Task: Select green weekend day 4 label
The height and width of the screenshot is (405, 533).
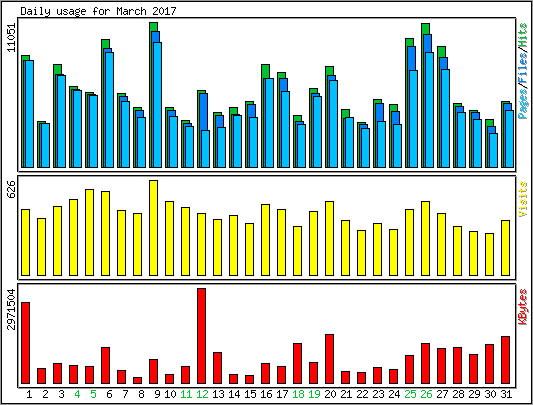Action: [77, 394]
